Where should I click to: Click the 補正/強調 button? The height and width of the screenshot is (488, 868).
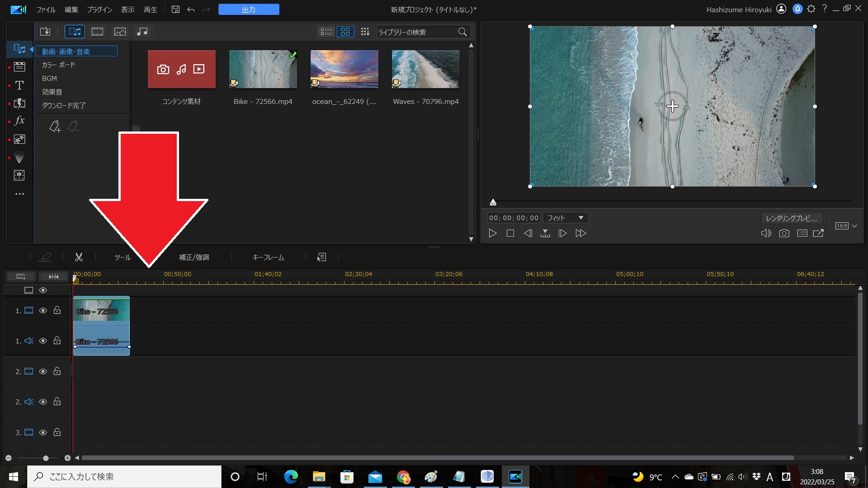coord(194,257)
